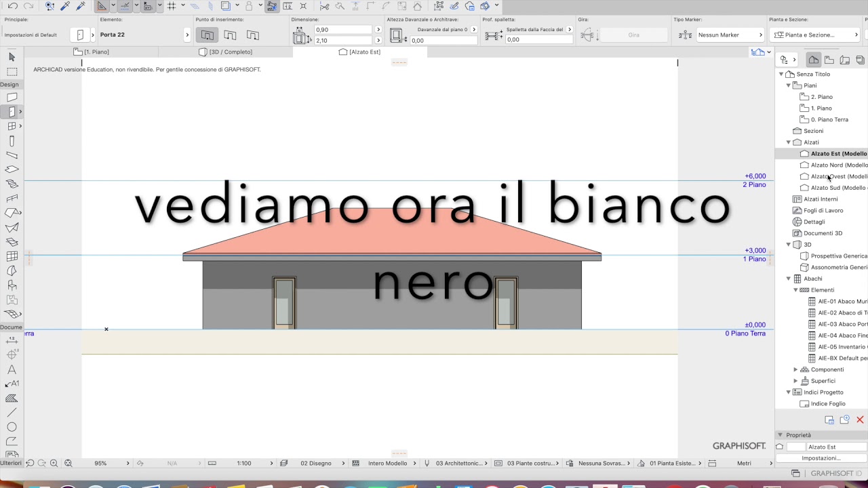Image resolution: width=868 pixels, height=488 pixels.
Task: Select the Line tool
Action: click(x=12, y=413)
